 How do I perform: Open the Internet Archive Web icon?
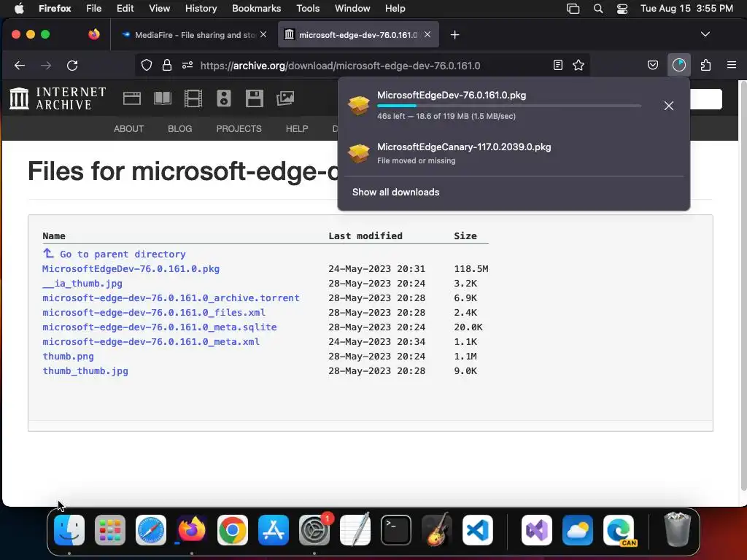pyautogui.click(x=132, y=98)
